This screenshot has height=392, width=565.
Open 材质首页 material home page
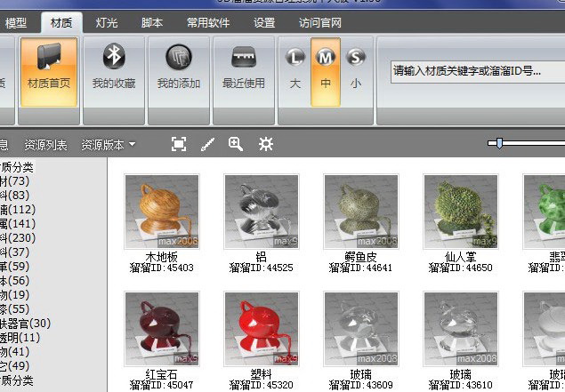(49, 69)
